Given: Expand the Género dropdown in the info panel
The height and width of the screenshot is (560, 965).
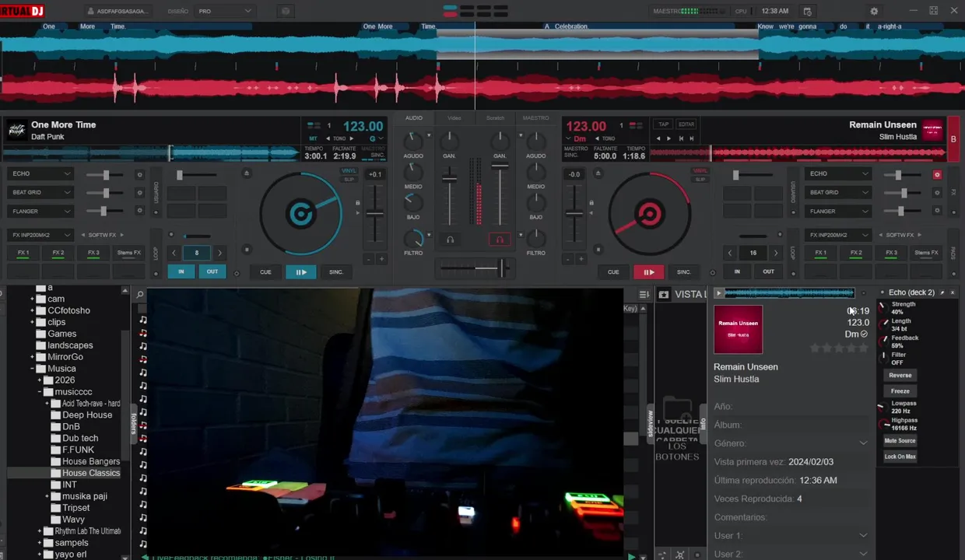Looking at the screenshot, I should pyautogui.click(x=863, y=443).
